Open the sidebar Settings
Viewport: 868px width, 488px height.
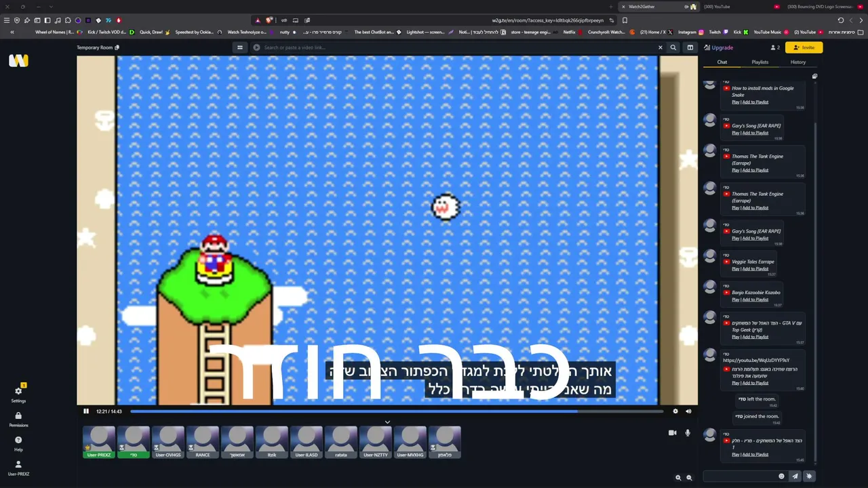click(x=18, y=394)
